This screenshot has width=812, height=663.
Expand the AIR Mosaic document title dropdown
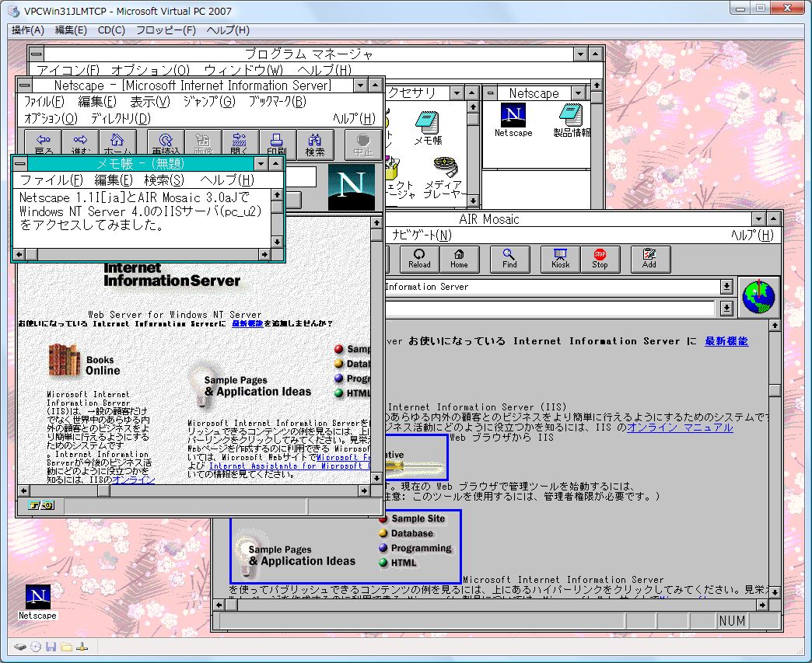click(x=726, y=287)
